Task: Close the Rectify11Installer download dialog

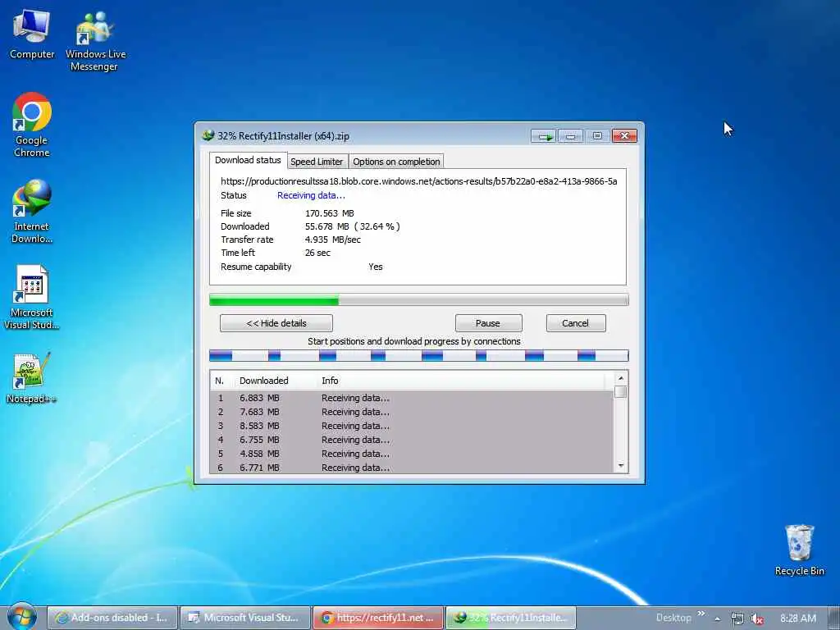Action: tap(624, 136)
